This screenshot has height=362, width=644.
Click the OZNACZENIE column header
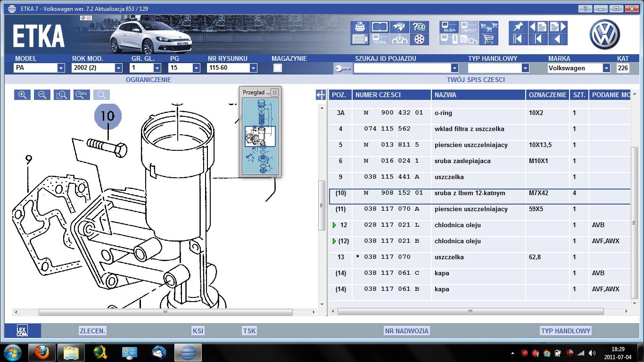(x=547, y=95)
